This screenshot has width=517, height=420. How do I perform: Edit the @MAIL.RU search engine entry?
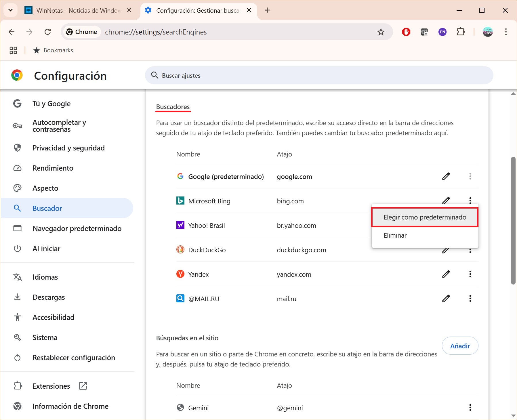pos(446,299)
